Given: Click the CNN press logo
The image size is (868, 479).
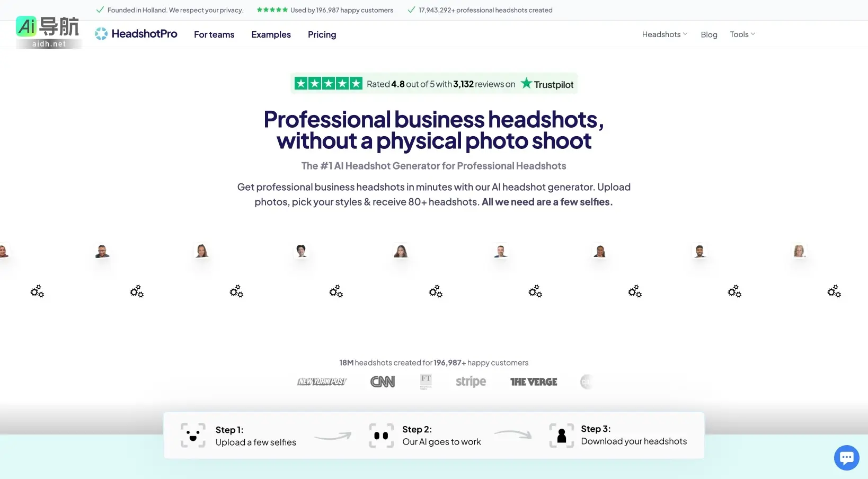Looking at the screenshot, I should pos(382,381).
